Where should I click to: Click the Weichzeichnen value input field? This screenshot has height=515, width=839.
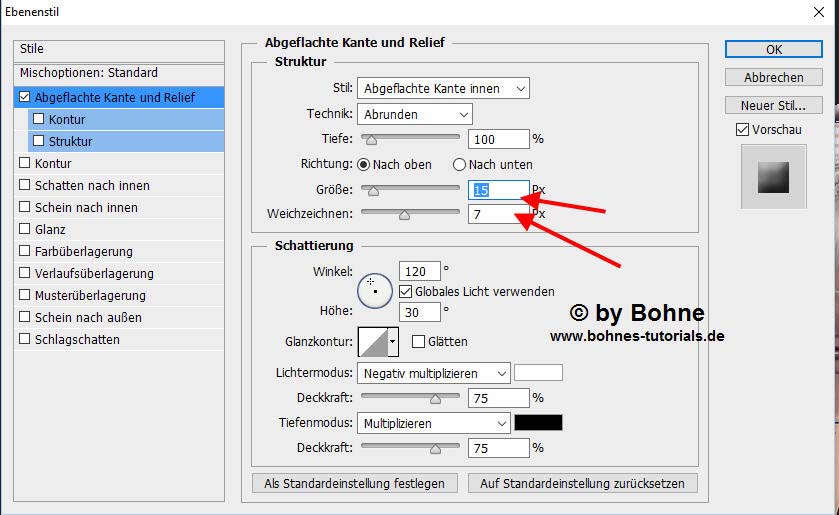[x=496, y=214]
